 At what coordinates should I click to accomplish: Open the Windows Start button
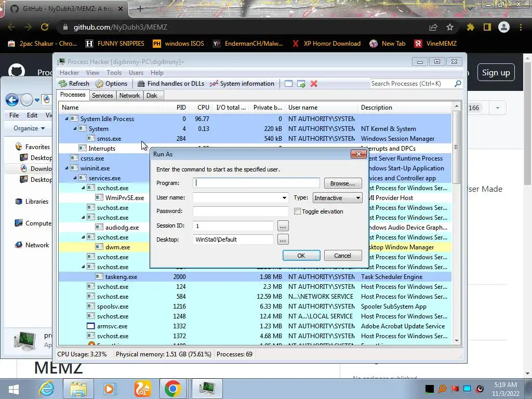pos(14,389)
